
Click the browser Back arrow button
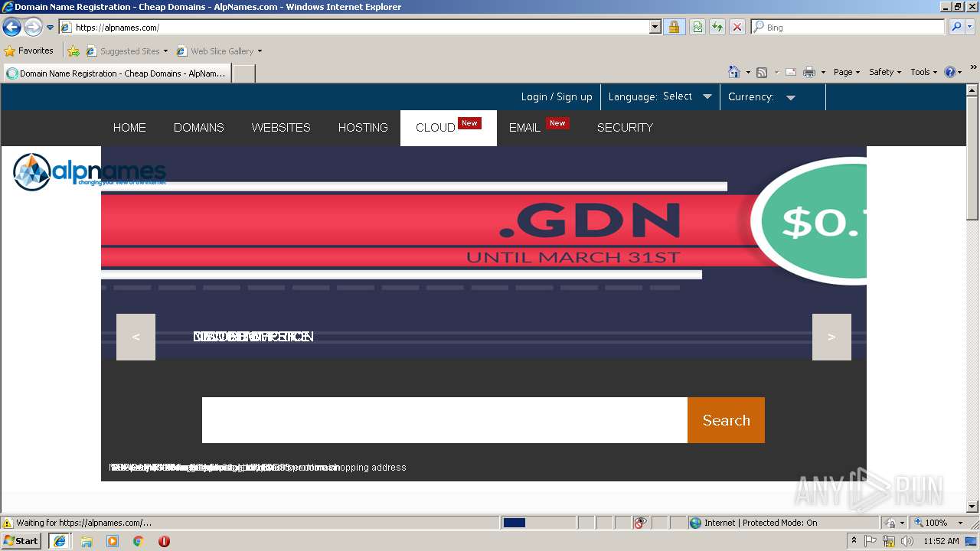[11, 28]
